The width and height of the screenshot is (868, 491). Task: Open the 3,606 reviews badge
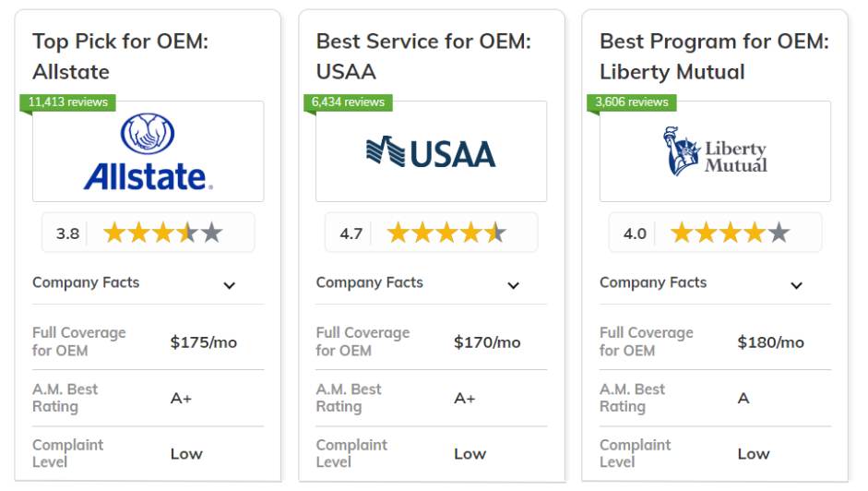[632, 102]
